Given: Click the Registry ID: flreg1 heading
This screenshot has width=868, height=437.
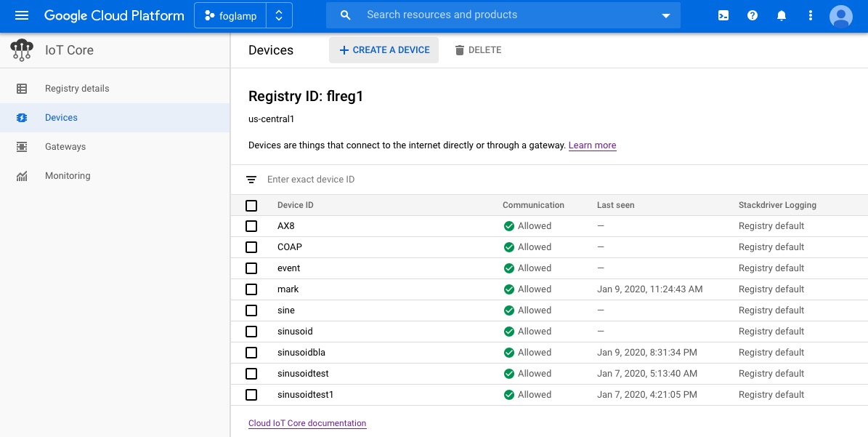Looking at the screenshot, I should coord(306,97).
